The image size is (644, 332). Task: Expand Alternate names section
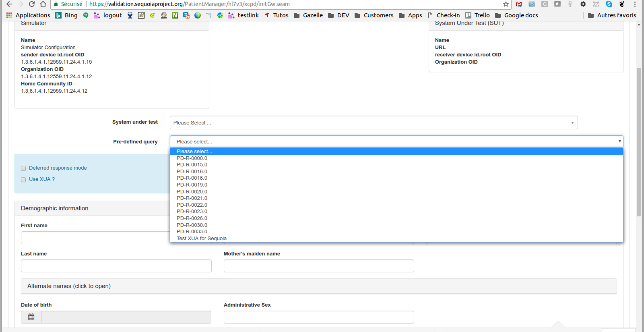point(319,286)
